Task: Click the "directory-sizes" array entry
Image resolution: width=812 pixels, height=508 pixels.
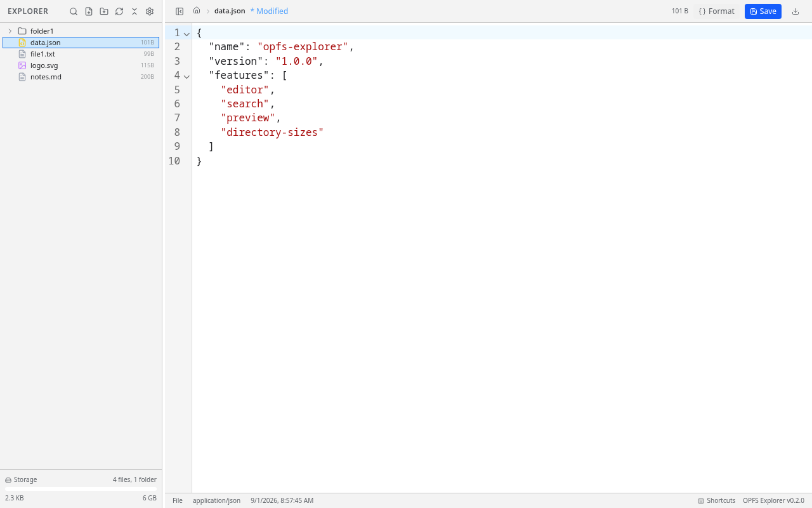Action: tap(272, 133)
